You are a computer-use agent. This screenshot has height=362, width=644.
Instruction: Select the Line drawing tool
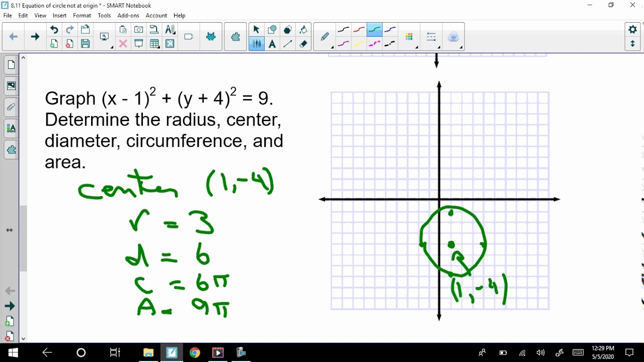(288, 44)
